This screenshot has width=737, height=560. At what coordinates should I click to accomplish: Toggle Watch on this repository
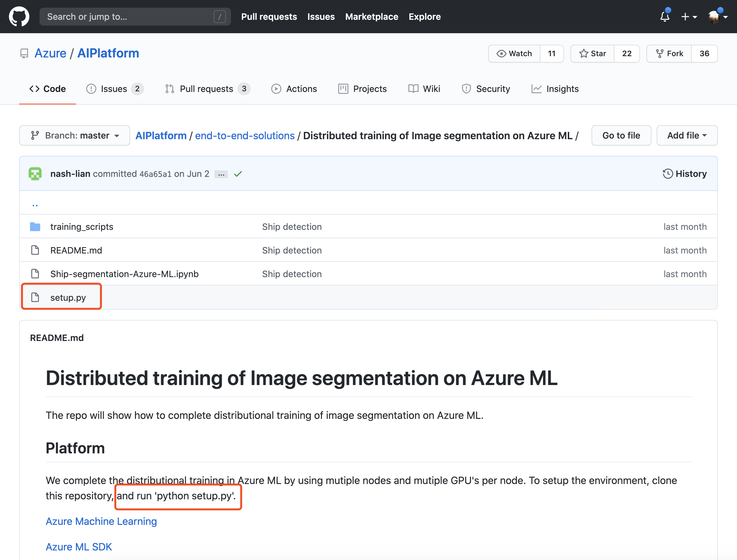click(x=514, y=54)
